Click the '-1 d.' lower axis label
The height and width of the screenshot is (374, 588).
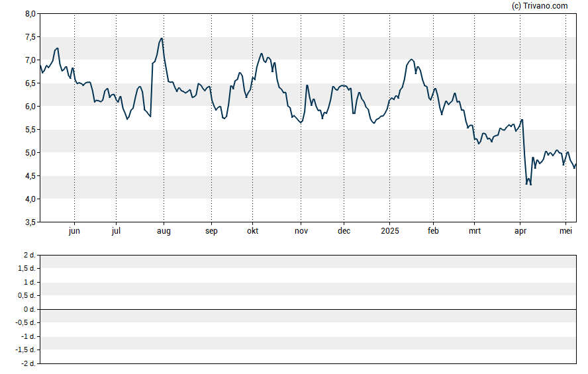[x=28, y=336]
